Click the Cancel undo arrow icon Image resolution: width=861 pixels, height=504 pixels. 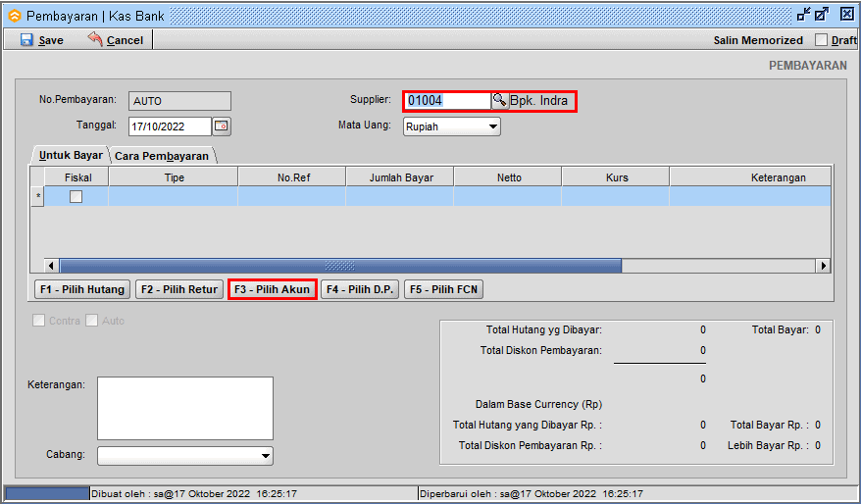95,39
